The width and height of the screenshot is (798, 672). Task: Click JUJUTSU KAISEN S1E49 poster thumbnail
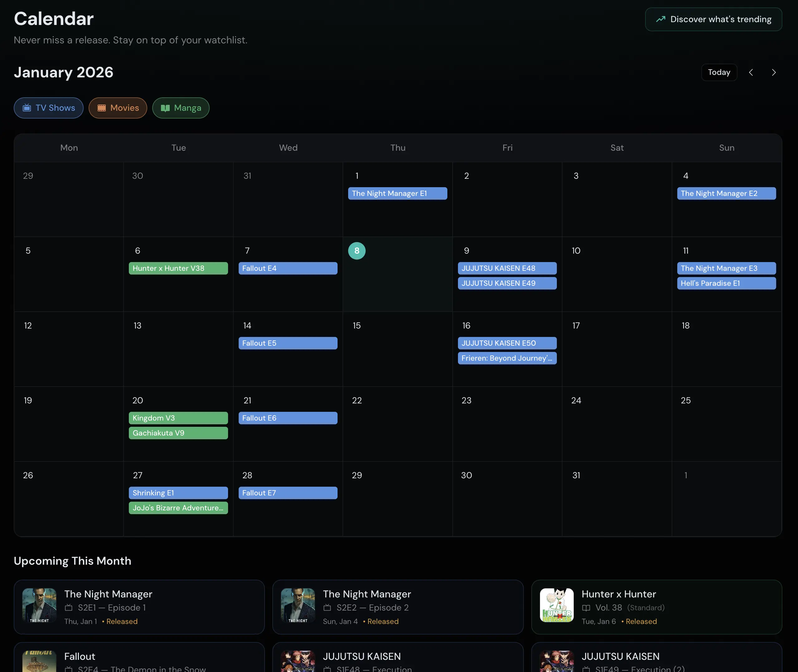(557, 661)
